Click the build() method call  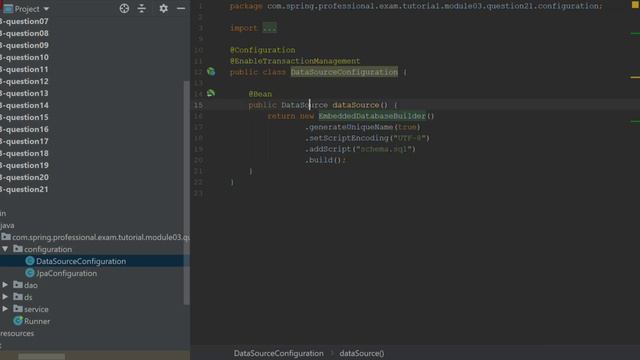point(325,160)
